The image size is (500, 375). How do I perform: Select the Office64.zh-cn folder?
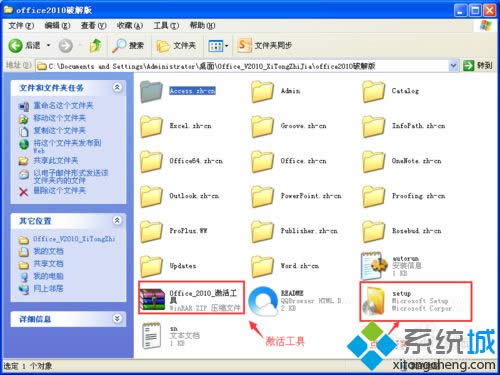click(181, 161)
